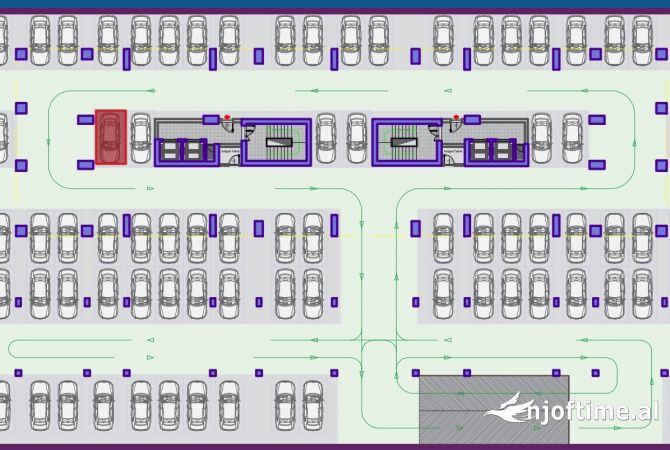Open the njoftime.al watermark logo
The width and height of the screenshot is (670, 450).
point(572,411)
